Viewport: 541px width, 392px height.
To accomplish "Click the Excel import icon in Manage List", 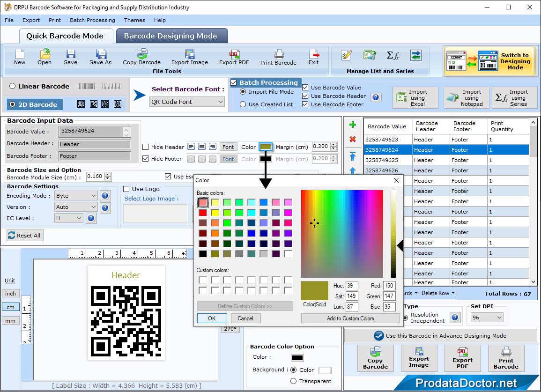I will [x=370, y=55].
